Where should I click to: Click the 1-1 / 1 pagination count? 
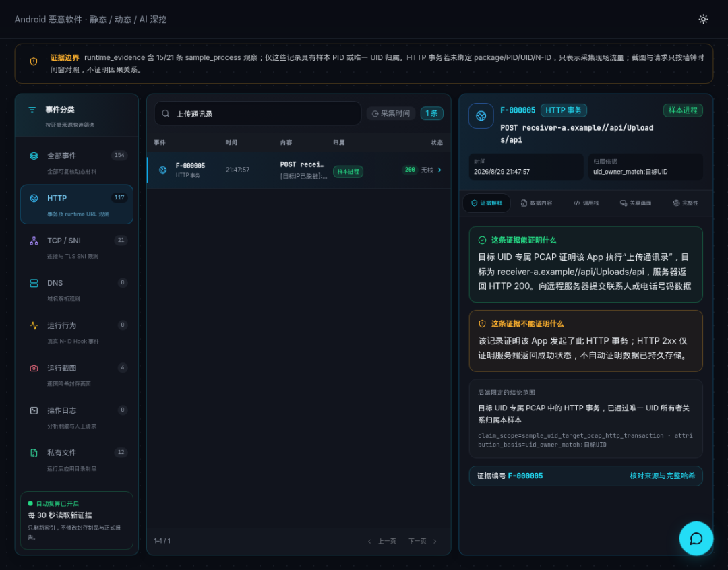pos(162,541)
